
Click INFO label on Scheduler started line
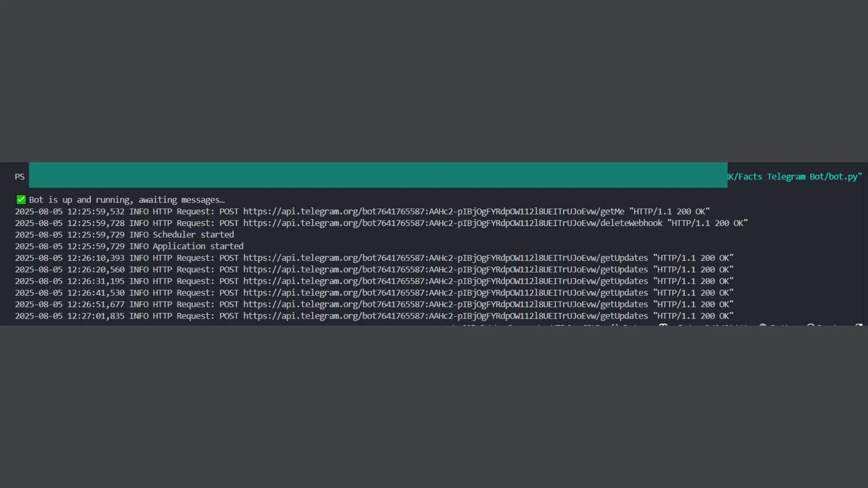tap(139, 235)
